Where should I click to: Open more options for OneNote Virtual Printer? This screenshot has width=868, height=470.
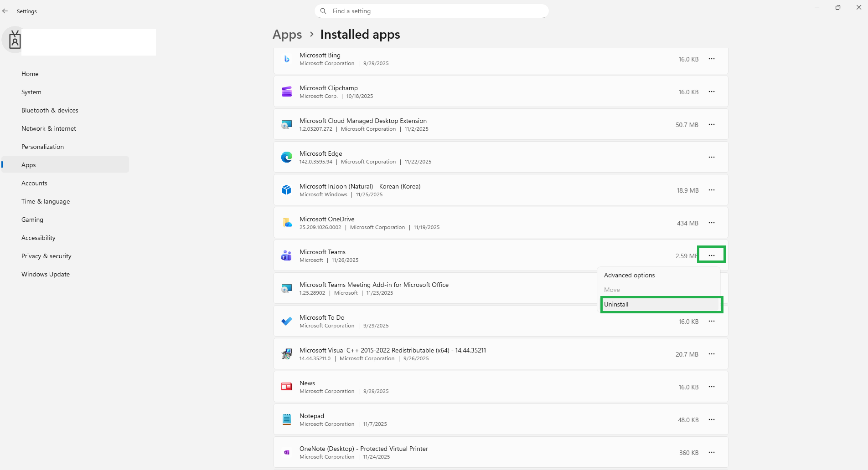point(712,452)
